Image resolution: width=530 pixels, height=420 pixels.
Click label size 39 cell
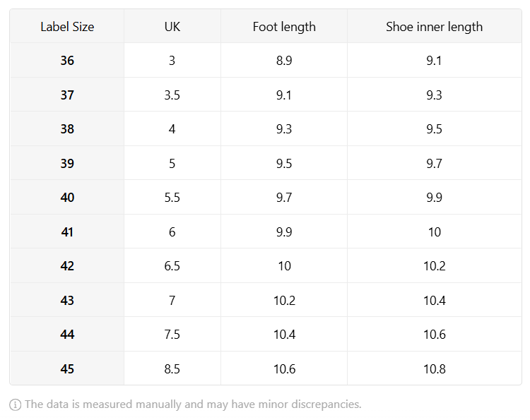(67, 163)
